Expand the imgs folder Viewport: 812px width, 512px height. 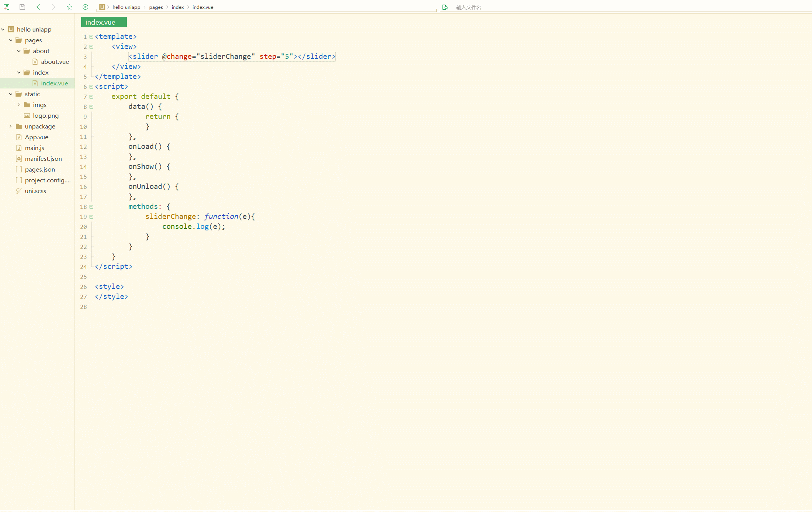tap(19, 105)
